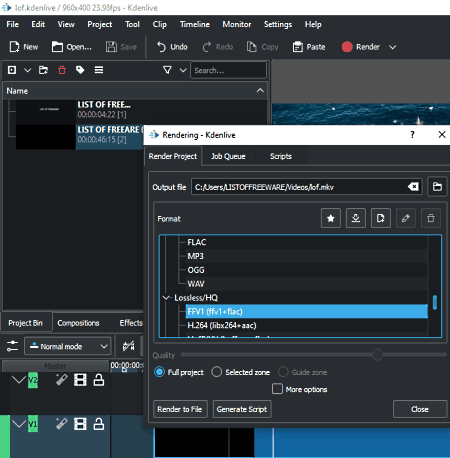Viewport: 450px width, 458px height.
Task: Open the Normal mode dropdown
Action: point(68,346)
